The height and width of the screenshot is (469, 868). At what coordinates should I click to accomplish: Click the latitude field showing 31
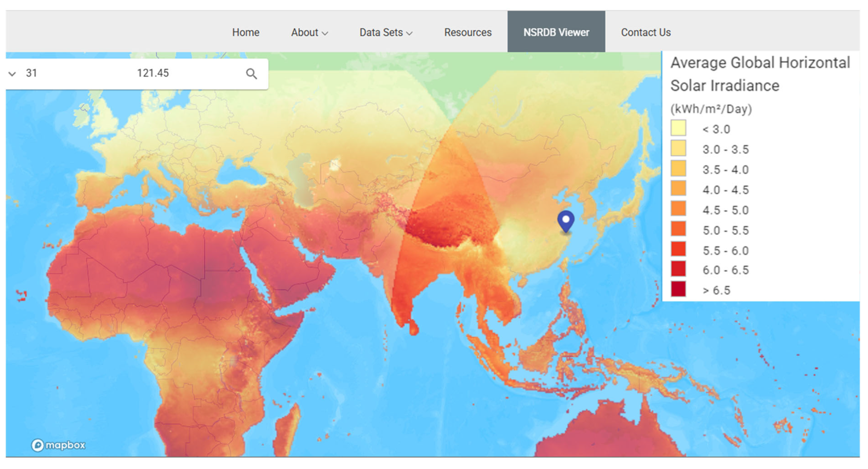[x=31, y=73]
